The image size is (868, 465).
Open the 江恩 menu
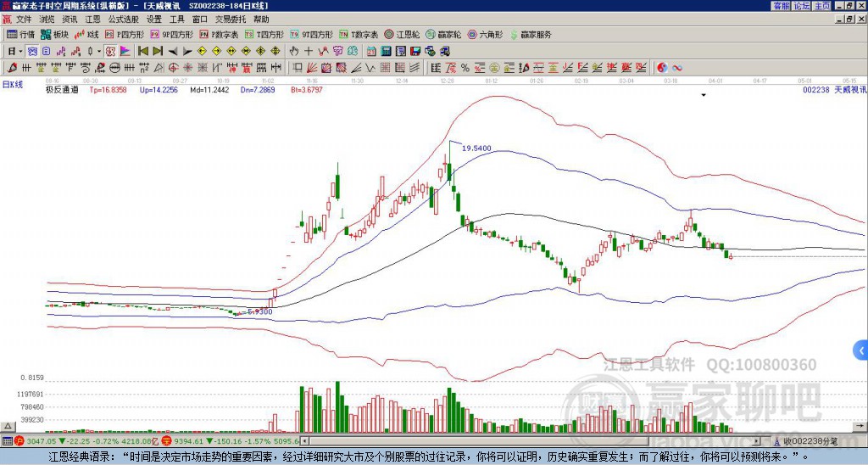point(92,20)
